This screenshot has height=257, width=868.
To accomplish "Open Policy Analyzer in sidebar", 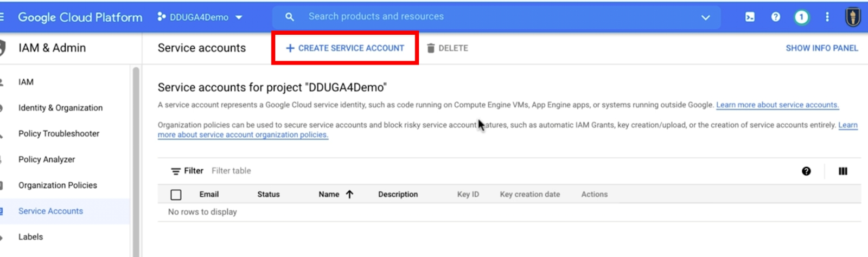I will tap(47, 159).
